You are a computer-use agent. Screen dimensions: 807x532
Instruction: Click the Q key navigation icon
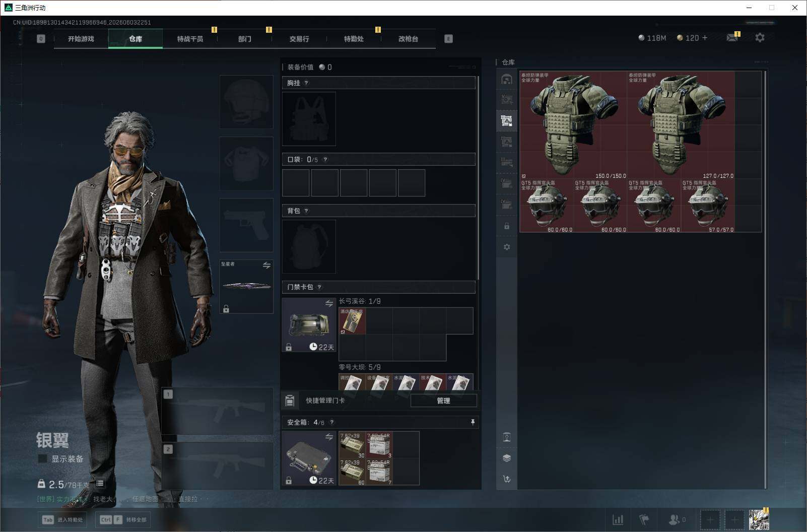pyautogui.click(x=41, y=39)
